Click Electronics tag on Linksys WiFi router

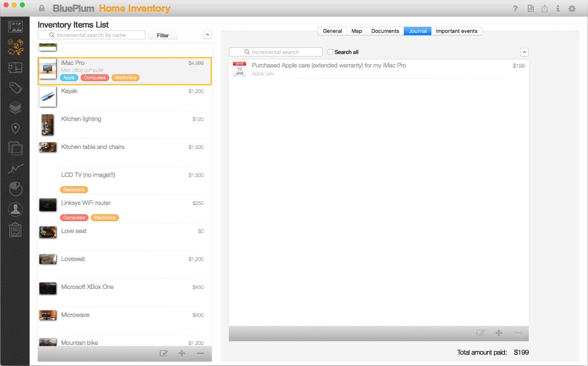pos(105,217)
